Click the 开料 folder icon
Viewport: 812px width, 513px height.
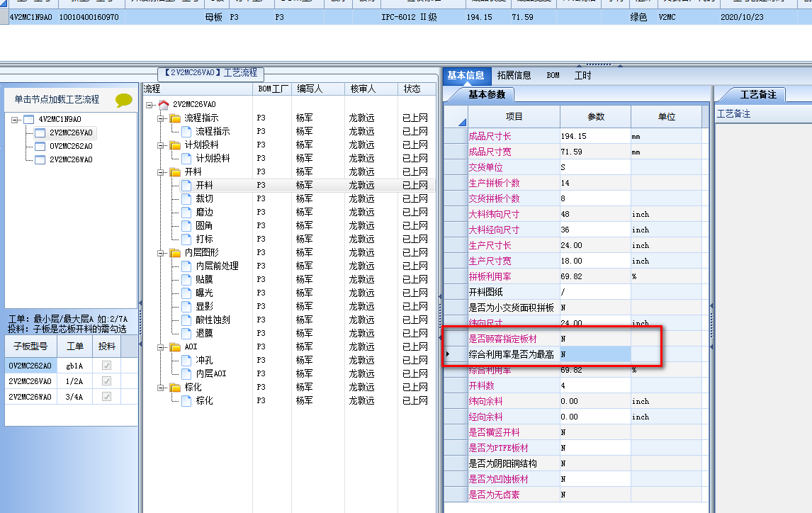[176, 172]
